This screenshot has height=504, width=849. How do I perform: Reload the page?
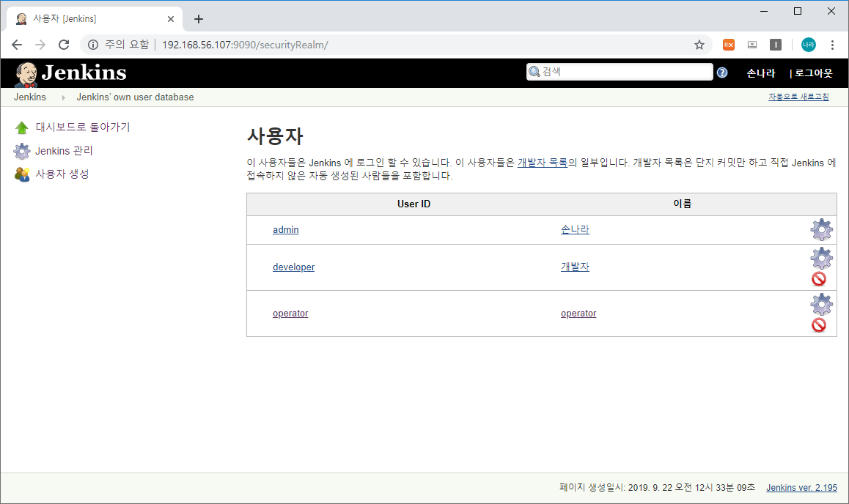[64, 45]
